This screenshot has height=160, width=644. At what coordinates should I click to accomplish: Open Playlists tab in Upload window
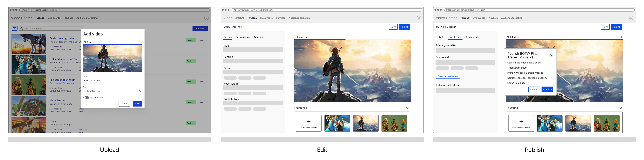[x=68, y=18]
